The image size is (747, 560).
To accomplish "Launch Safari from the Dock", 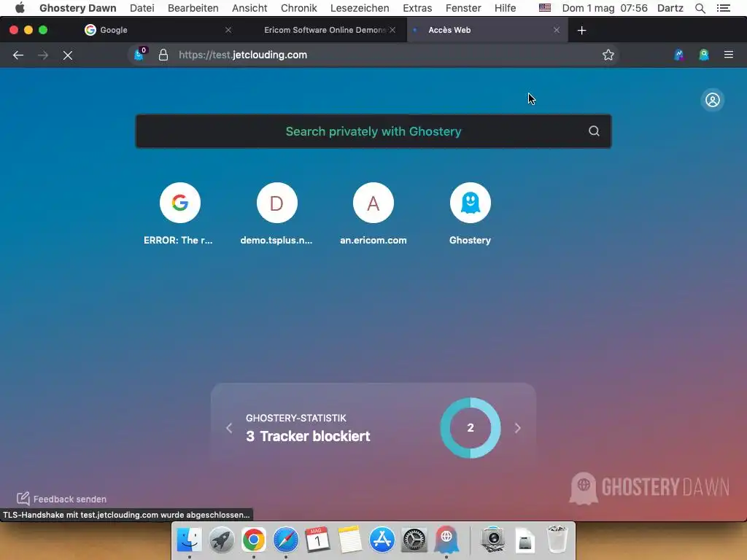I will [286, 540].
